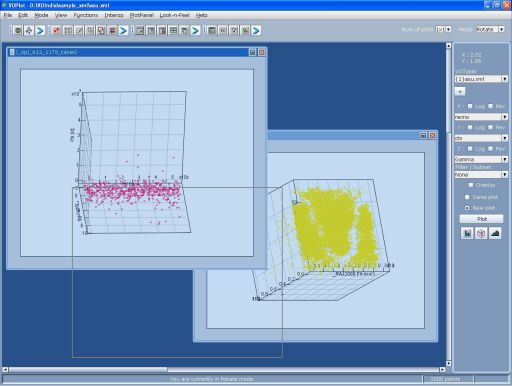512x386 pixels.
Task: Click the red bars toolbar icon
Action: (112, 31)
